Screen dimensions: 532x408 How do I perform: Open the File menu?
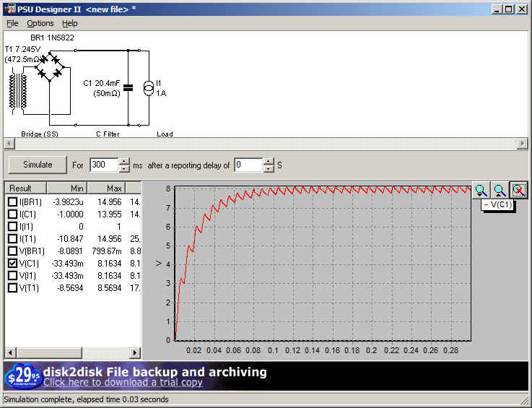coord(12,23)
